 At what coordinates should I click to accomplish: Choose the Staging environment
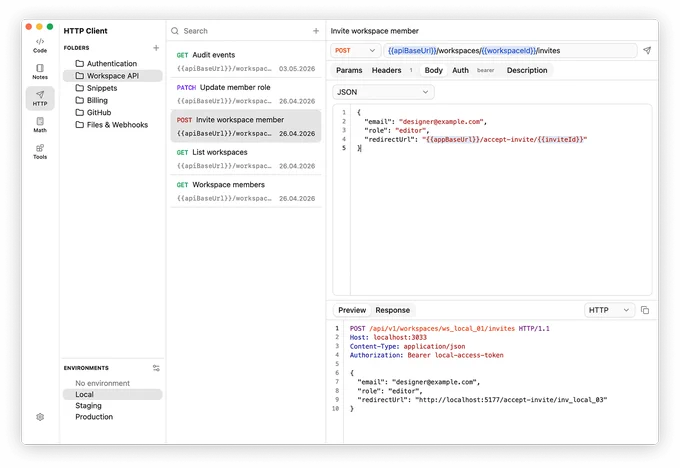click(x=113, y=406)
